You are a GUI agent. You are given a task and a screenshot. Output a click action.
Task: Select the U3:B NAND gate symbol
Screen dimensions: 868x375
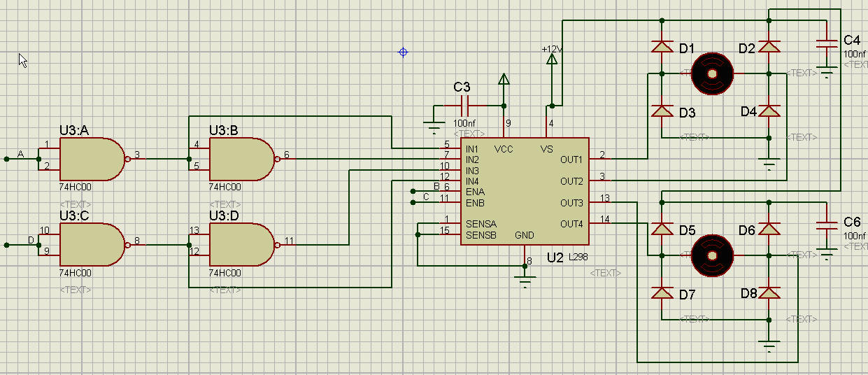click(x=241, y=159)
